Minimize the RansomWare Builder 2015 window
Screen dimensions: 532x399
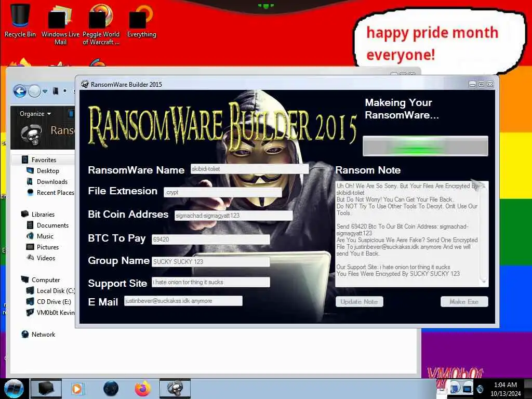pyautogui.click(x=472, y=85)
